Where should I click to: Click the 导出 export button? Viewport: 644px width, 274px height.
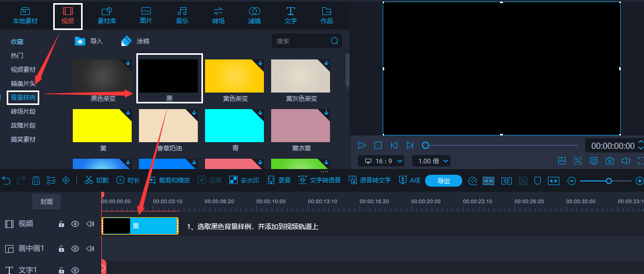tap(443, 180)
